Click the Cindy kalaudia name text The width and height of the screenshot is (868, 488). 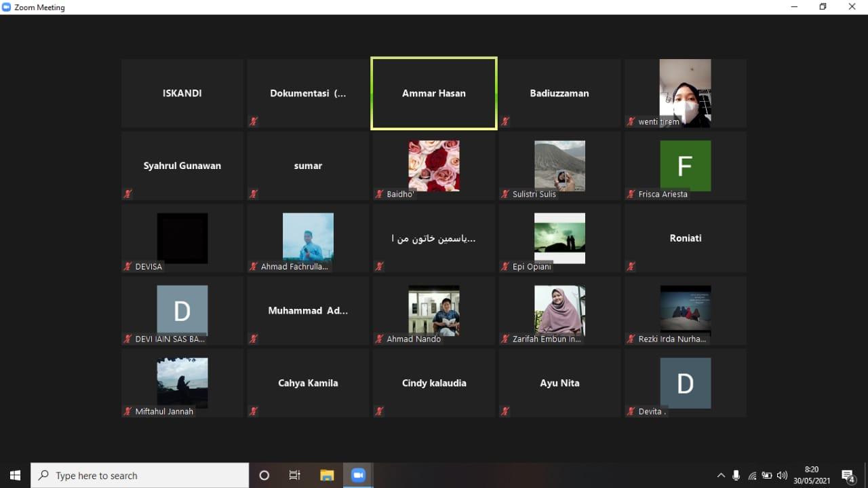click(x=434, y=383)
